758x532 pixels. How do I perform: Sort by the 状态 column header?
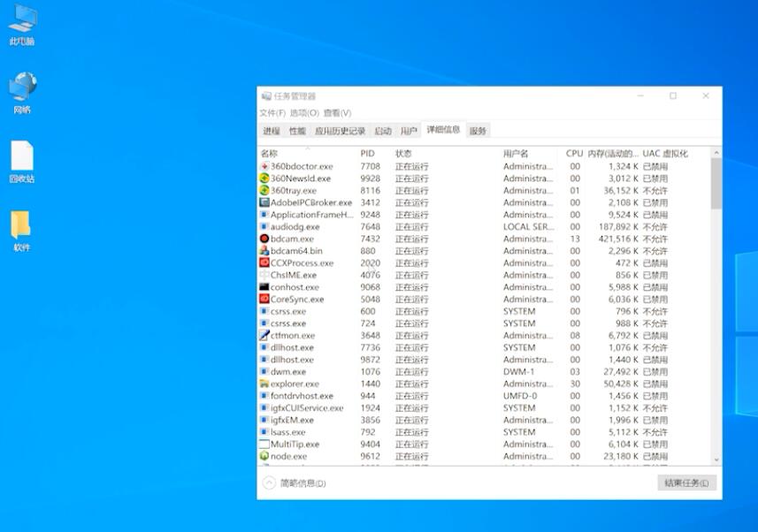tap(403, 154)
